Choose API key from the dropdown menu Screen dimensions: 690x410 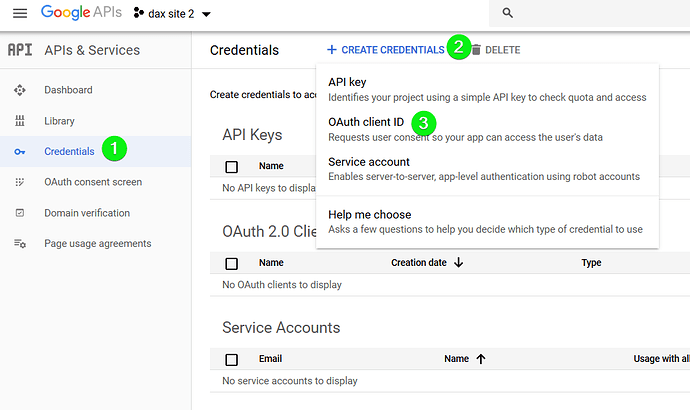(x=487, y=89)
